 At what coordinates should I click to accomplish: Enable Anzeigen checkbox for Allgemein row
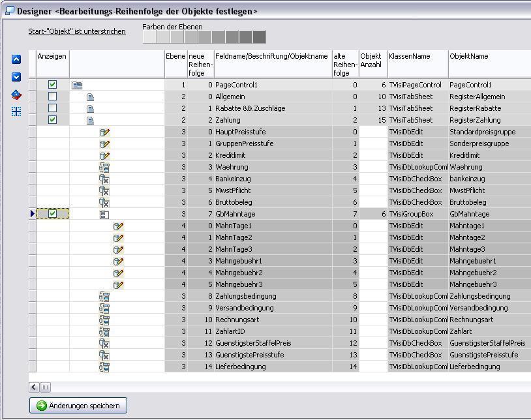(53, 97)
